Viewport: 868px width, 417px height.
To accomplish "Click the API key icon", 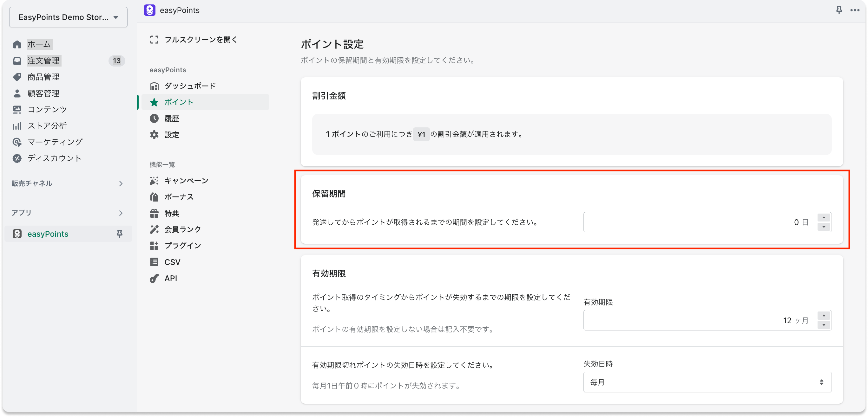I will click(x=154, y=278).
